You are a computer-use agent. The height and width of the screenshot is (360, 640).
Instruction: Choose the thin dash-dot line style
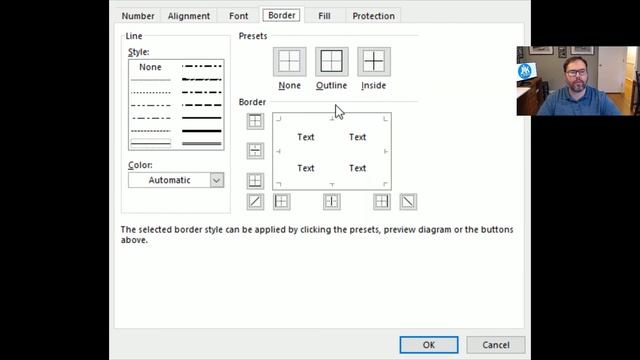151,118
